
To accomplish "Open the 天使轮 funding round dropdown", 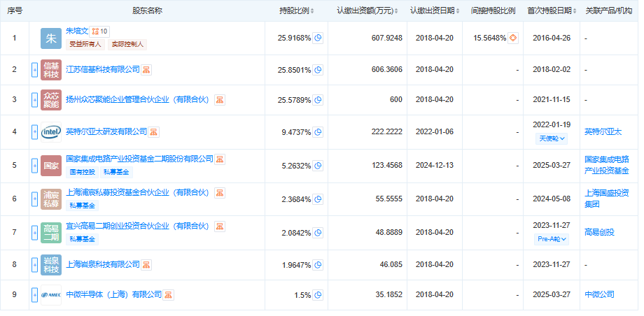I will (552, 138).
